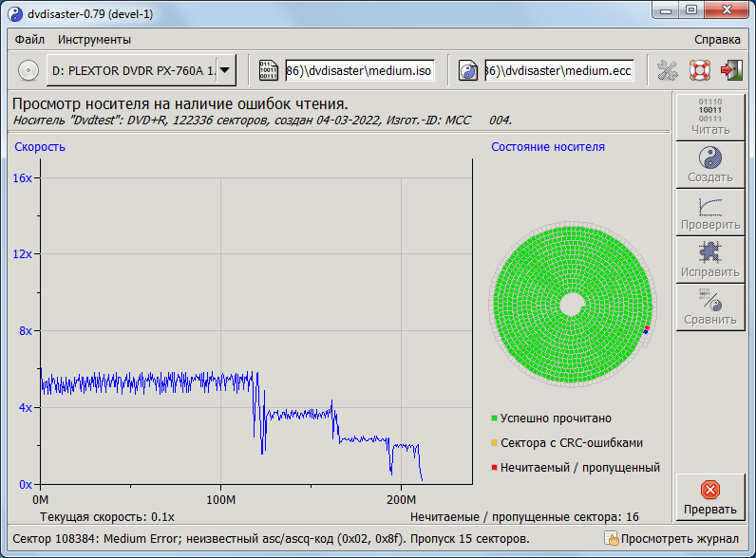Open the Файл menu
Screen dimensions: 756x558
(29, 40)
